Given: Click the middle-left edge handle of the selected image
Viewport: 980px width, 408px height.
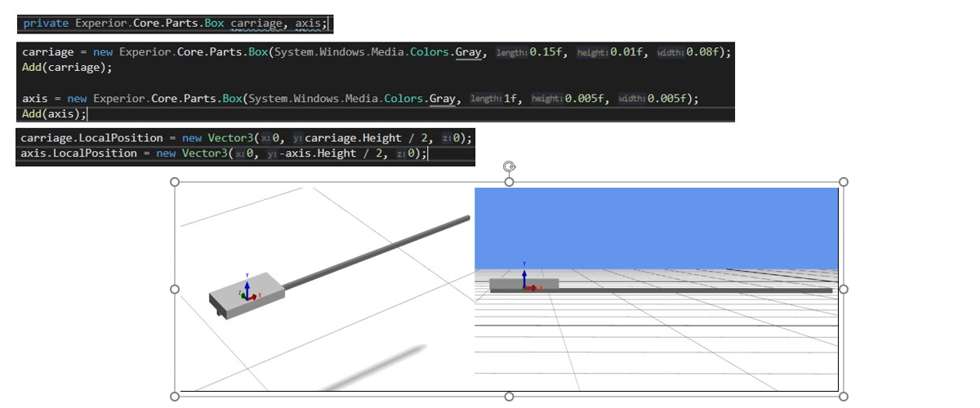Looking at the screenshot, I should click(x=174, y=289).
